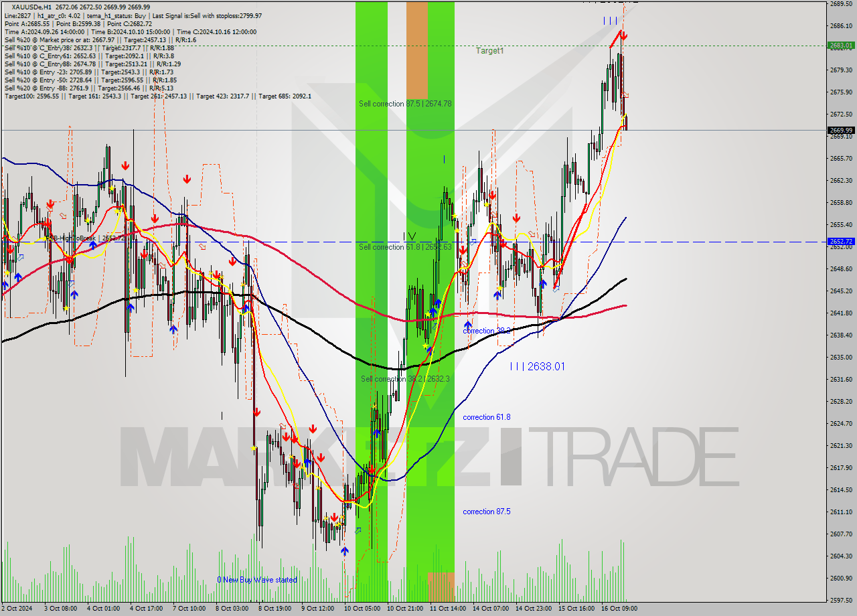Click 2597.50 on the price axis

pos(841,600)
